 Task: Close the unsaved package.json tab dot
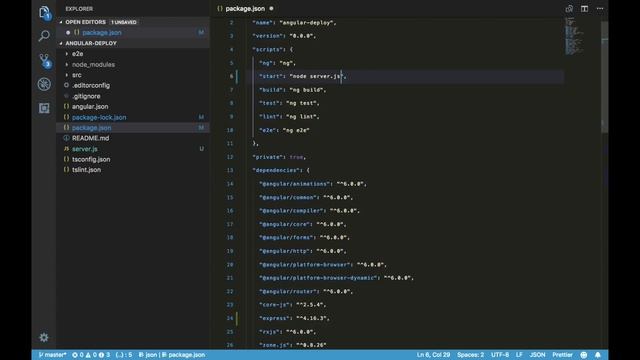pyautogui.click(x=271, y=9)
